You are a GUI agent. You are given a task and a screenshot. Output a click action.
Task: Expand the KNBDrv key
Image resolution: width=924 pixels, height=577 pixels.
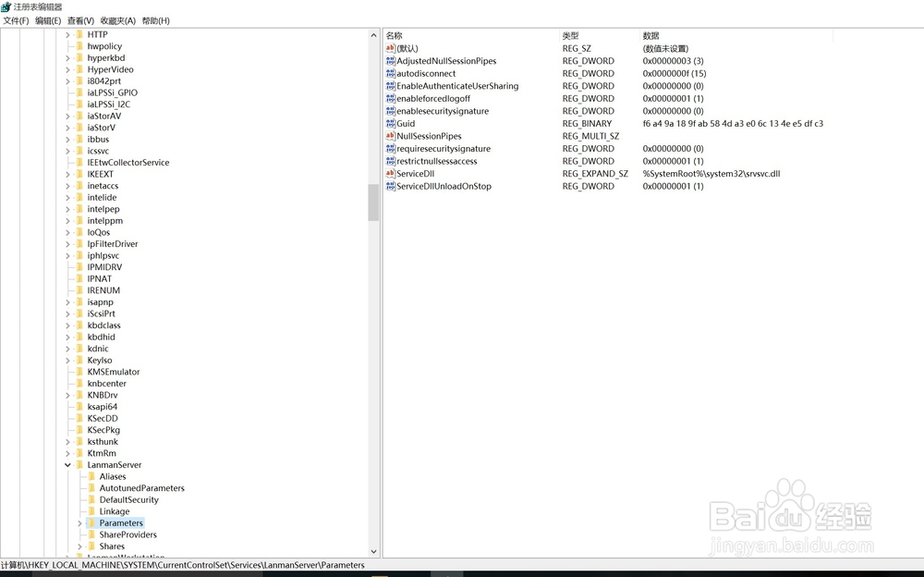[67, 395]
